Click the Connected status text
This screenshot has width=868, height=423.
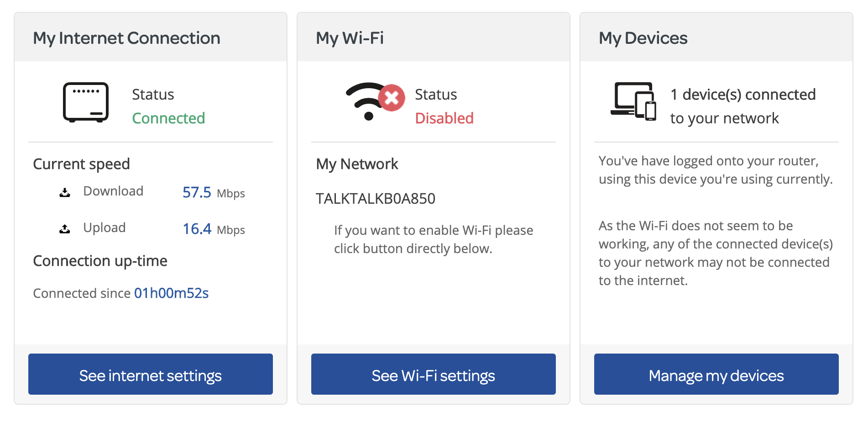(168, 118)
